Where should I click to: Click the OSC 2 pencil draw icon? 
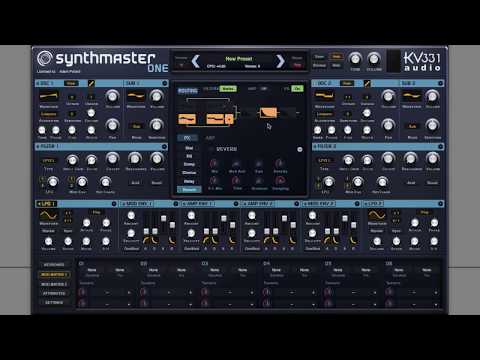367,83
